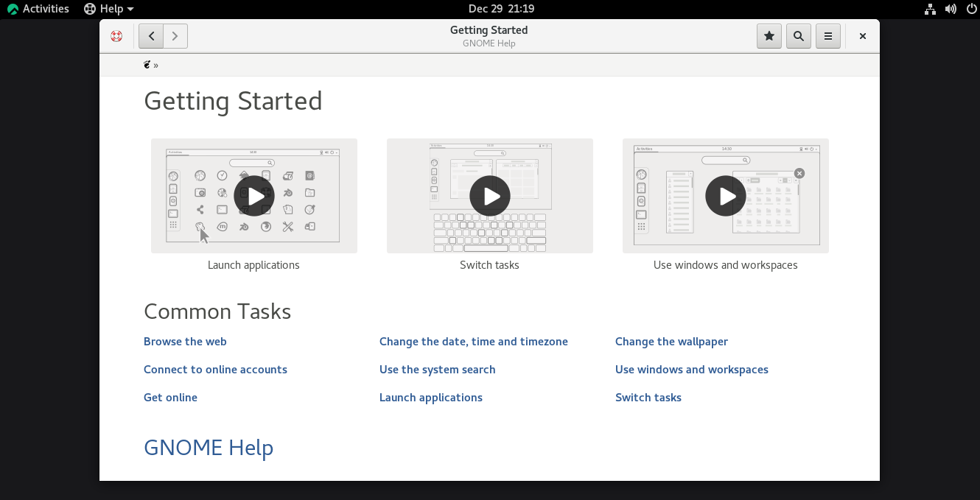Click the Common Tasks heading

tap(217, 311)
